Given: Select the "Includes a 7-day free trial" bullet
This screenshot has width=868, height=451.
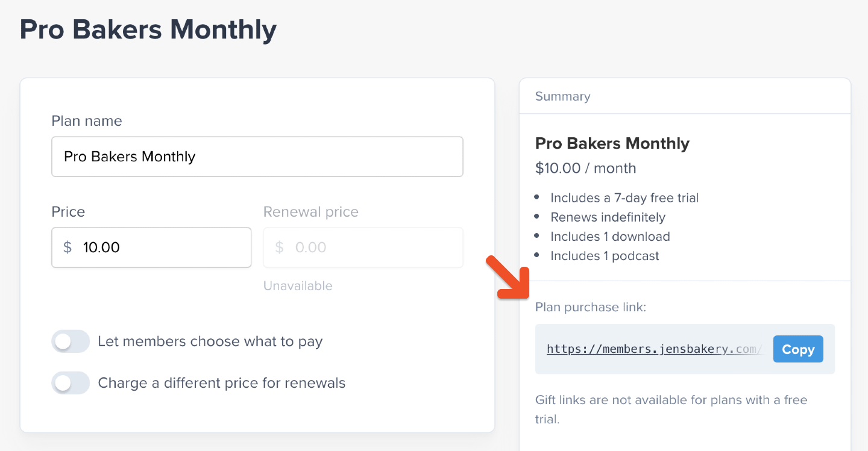Looking at the screenshot, I should (624, 198).
